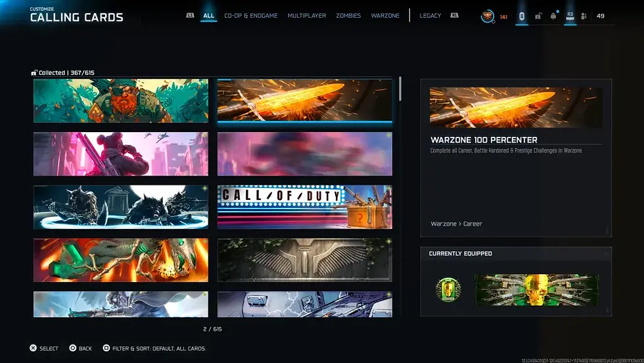Screen dimensions: 644x363
Task: Click the square Filter & Sort icon
Action: click(x=106, y=348)
